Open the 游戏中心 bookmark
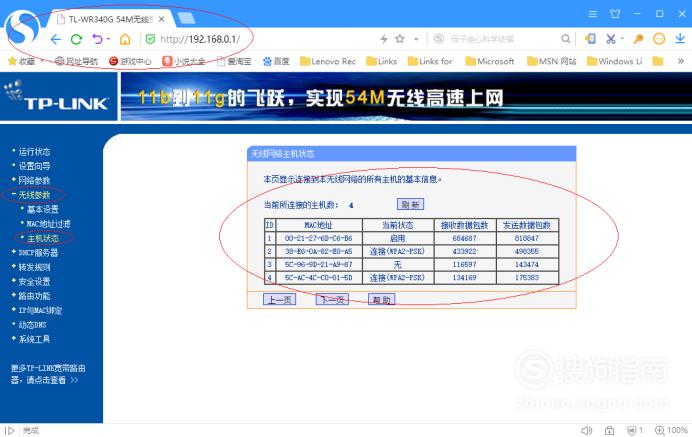 (130, 61)
